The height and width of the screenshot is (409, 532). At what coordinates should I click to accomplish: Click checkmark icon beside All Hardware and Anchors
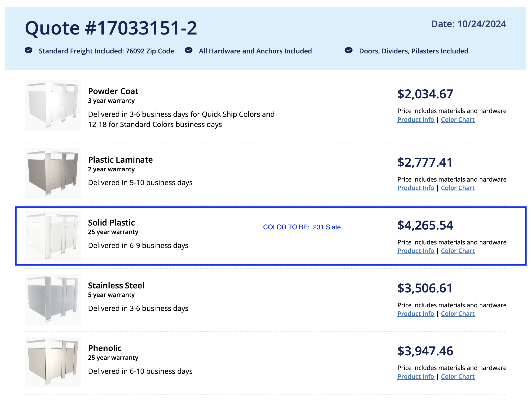point(189,50)
